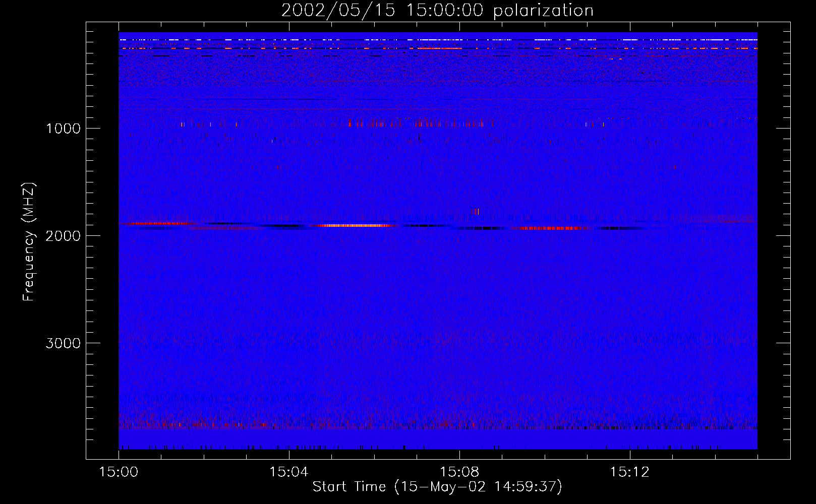
Task: Click the 3000 frequency tick label
Action: pyautogui.click(x=63, y=343)
